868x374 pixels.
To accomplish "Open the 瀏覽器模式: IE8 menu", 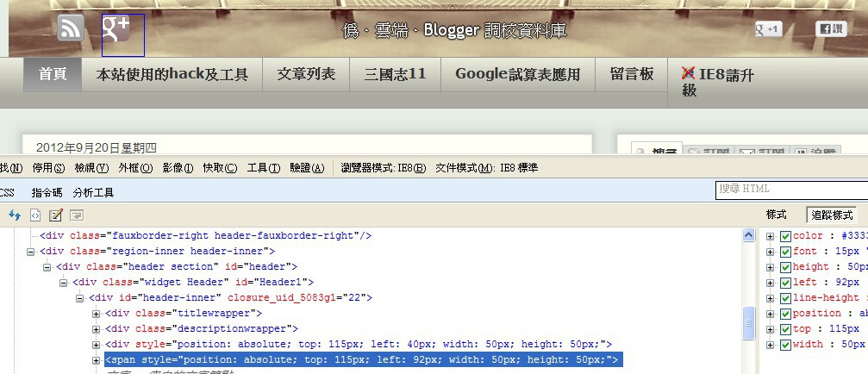I will tap(384, 168).
